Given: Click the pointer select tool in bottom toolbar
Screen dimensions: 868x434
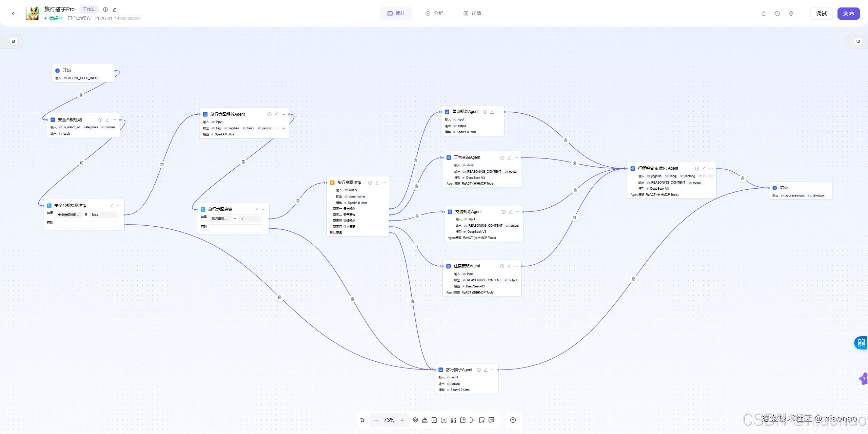Looking at the screenshot, I should [x=362, y=420].
